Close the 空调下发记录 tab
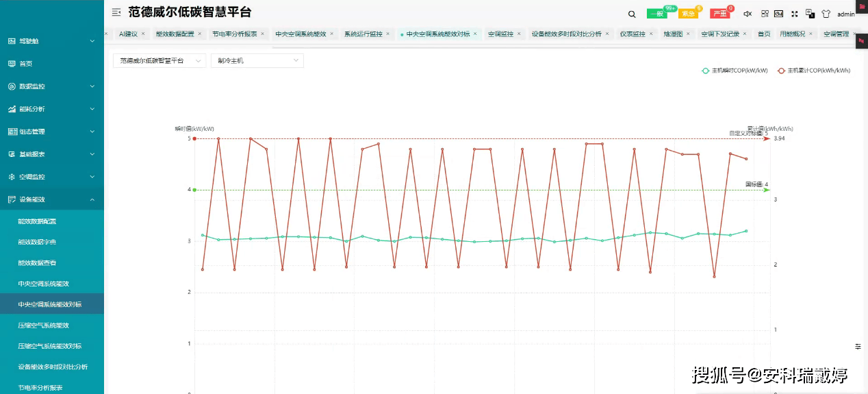Viewport: 868px width, 394px height. pyautogui.click(x=745, y=34)
